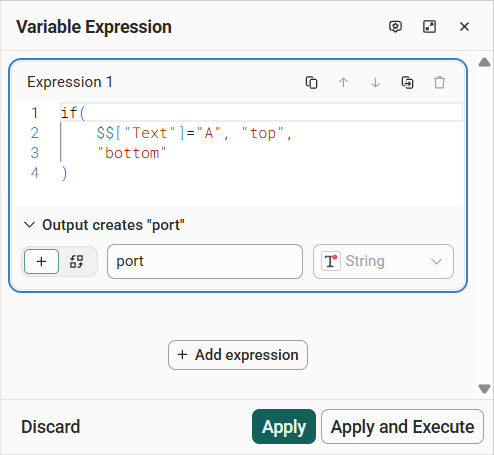
Task: Close the Variable Expression dialog
Action: tap(464, 27)
